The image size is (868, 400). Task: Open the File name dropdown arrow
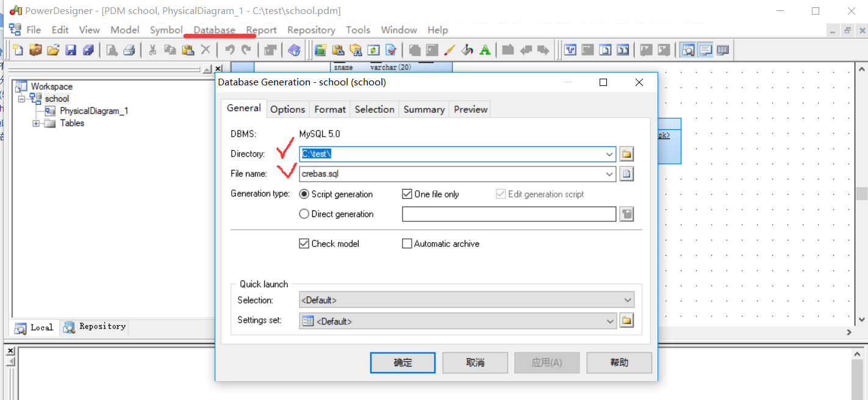coord(609,174)
